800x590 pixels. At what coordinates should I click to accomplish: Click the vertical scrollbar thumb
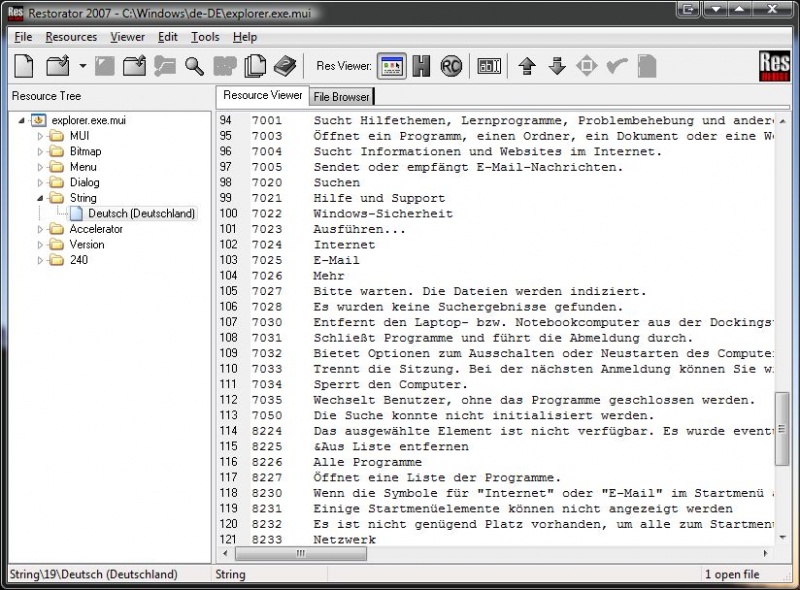tap(782, 429)
